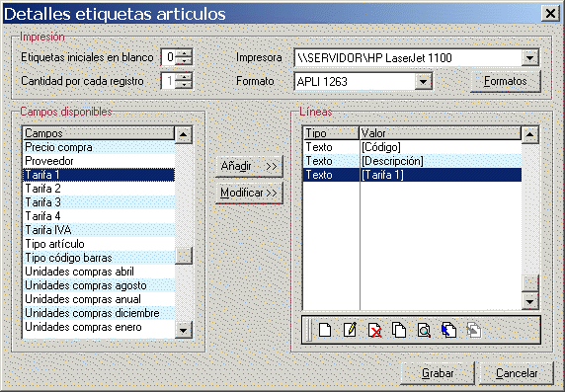Select Unidades compras abril field
565x392 pixels.
[99, 272]
